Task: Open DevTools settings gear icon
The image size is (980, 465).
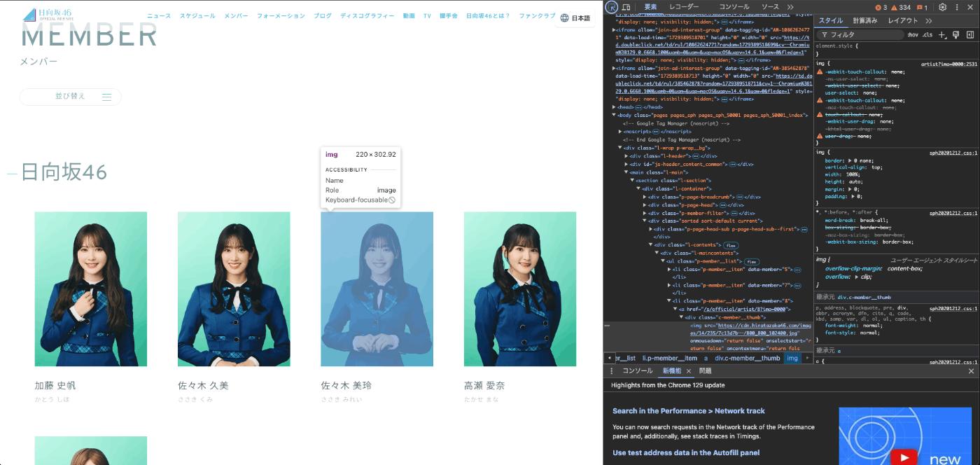Action: click(943, 7)
